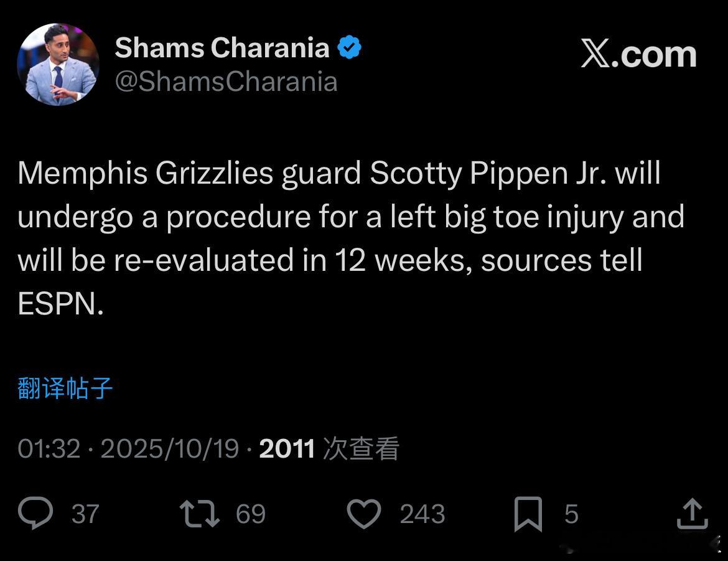Image resolution: width=728 pixels, height=561 pixels.
Task: Click the X logo in the X.com watermark
Action: [x=596, y=54]
